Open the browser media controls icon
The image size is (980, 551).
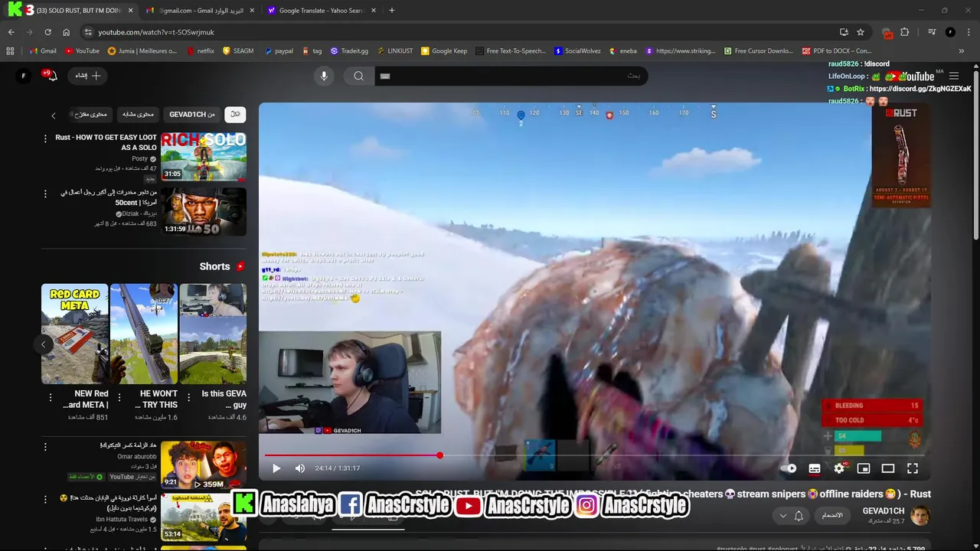932,32
